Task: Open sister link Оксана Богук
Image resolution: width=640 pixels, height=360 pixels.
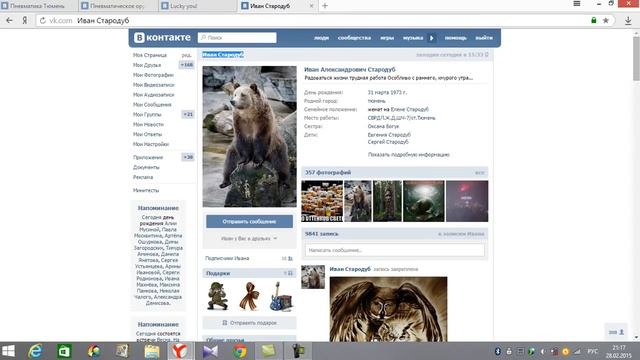Action: [x=383, y=127]
